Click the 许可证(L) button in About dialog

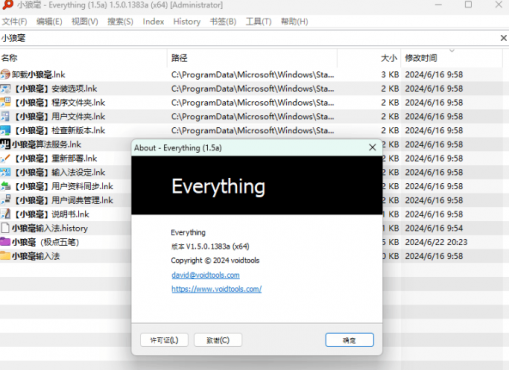click(x=164, y=340)
